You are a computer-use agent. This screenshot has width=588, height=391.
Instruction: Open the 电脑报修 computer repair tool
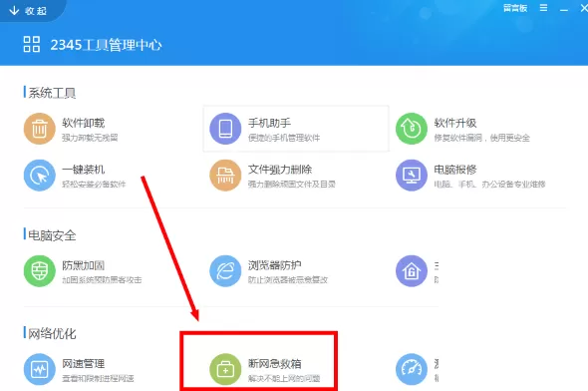(470, 176)
